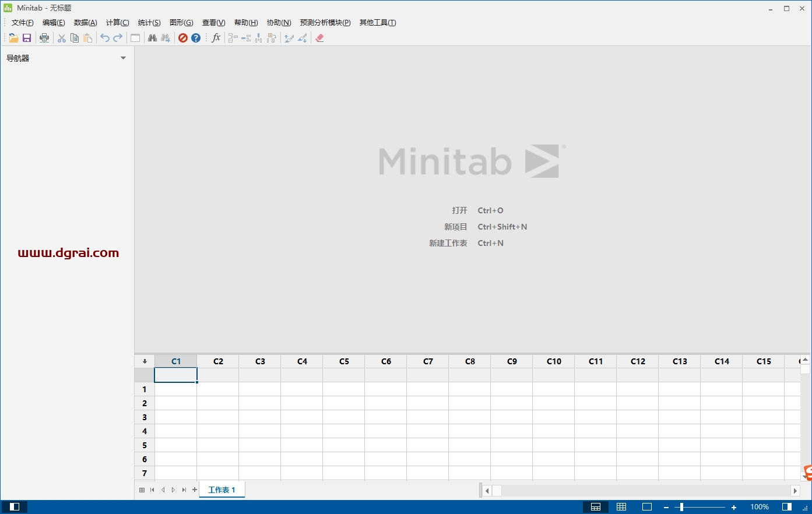Open the 统计(S) menu
This screenshot has width=812, height=514.
coord(149,23)
